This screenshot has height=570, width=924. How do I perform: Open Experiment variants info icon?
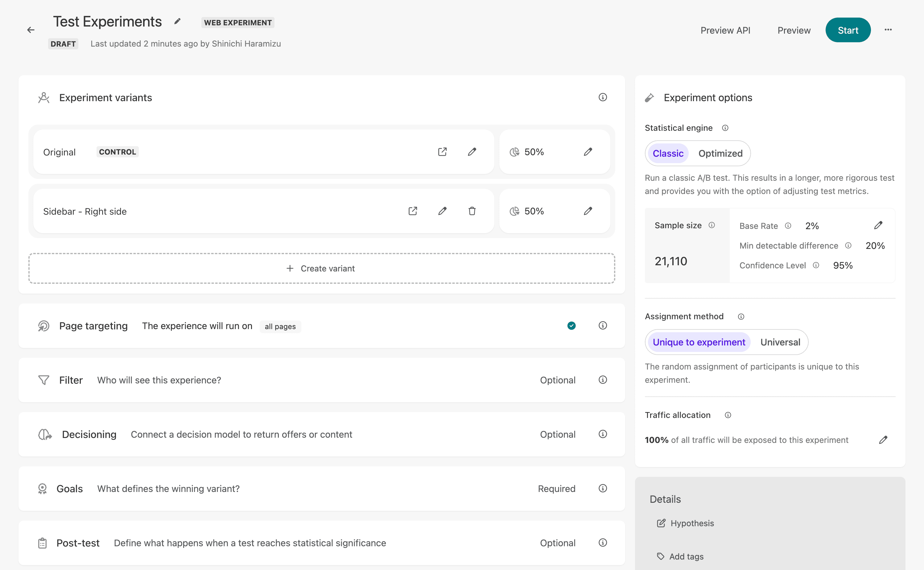603,97
